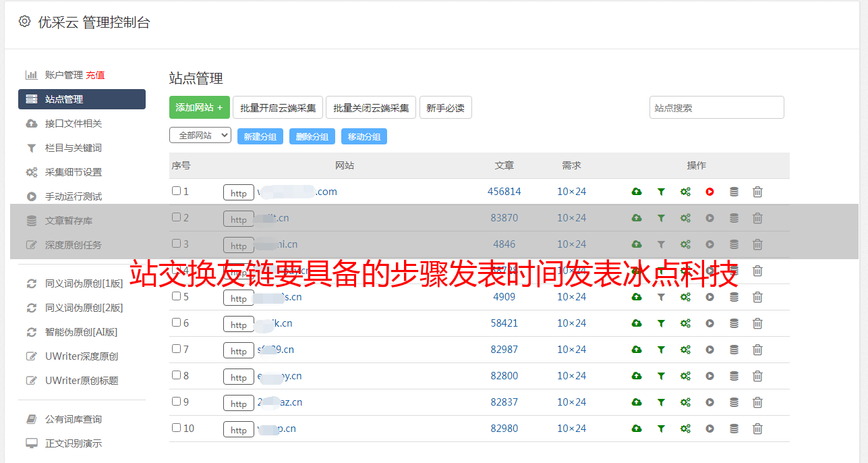Tick checkbox for site number 9
The image size is (868, 463).
coord(176,402)
